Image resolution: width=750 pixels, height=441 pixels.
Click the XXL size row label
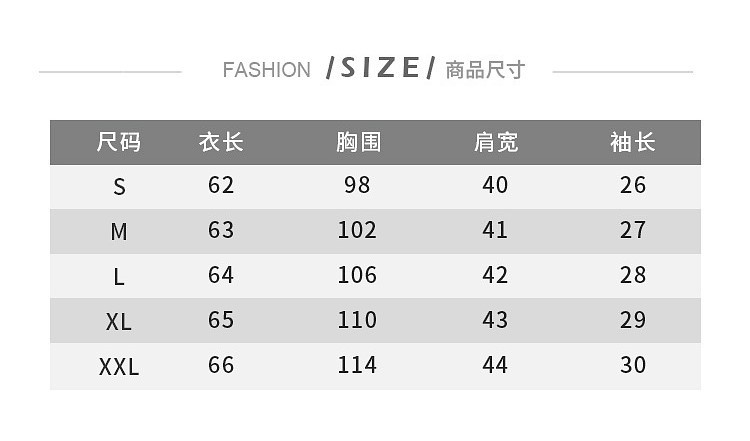pyautogui.click(x=119, y=367)
